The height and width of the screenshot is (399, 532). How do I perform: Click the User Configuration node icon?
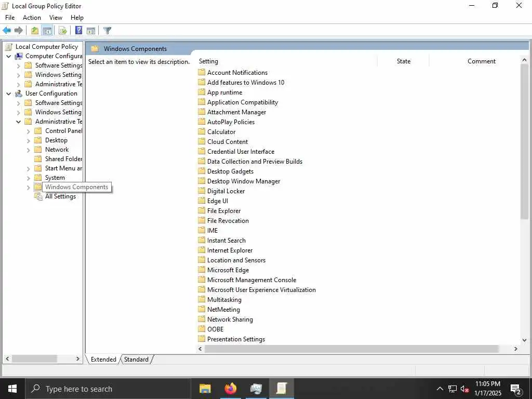click(x=19, y=94)
